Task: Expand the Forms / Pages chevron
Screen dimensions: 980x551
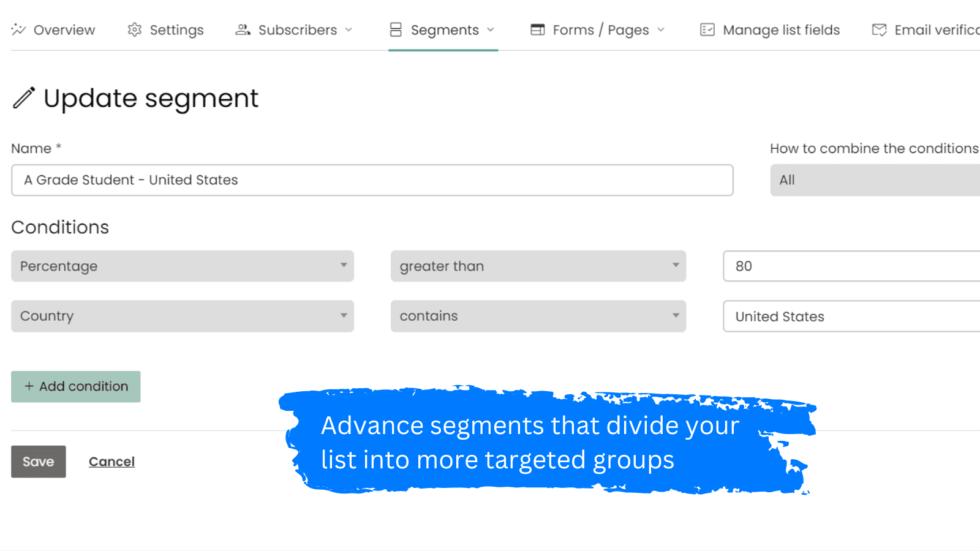Action: tap(661, 29)
